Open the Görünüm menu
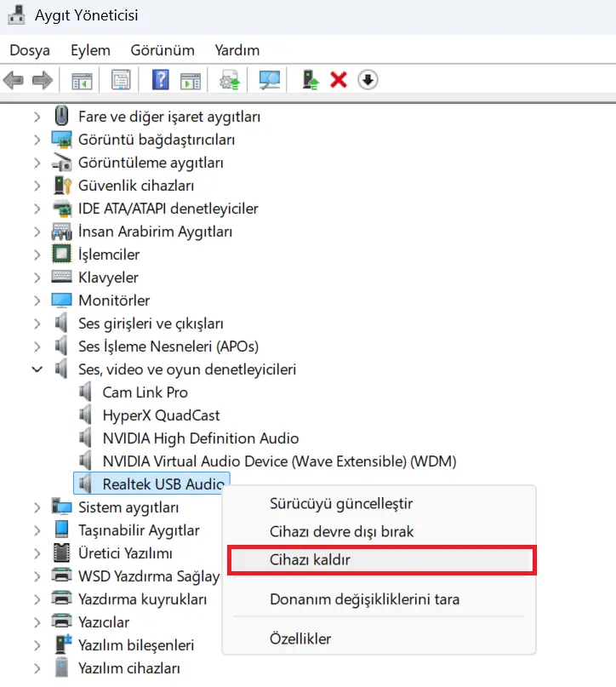This screenshot has height=687, width=616. (x=163, y=50)
